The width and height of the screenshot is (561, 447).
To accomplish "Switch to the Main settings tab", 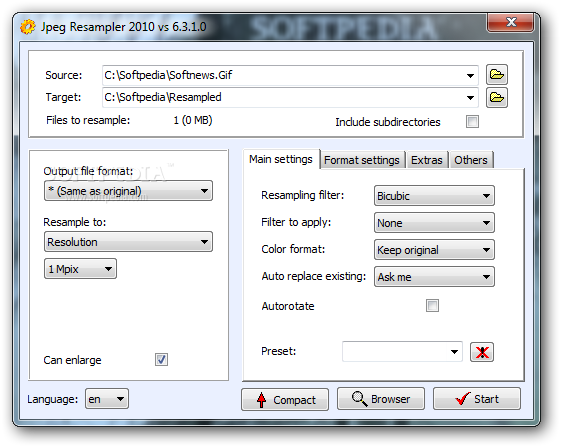I will (281, 159).
